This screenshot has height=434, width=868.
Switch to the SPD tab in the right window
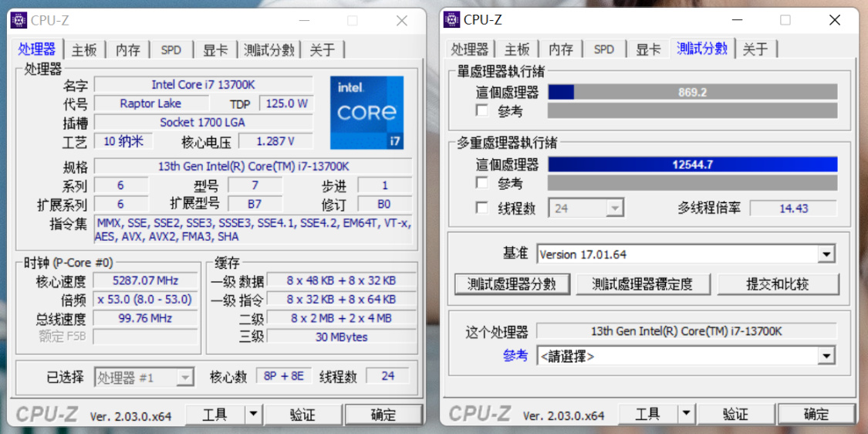click(x=604, y=49)
